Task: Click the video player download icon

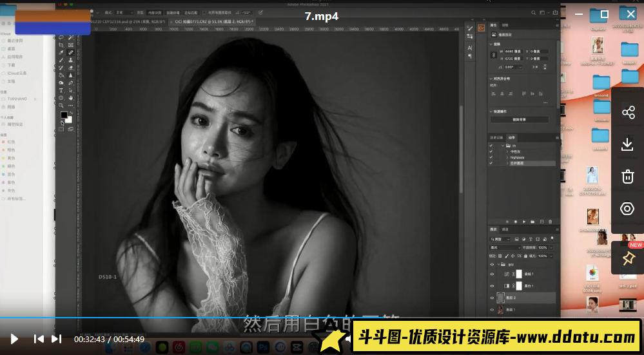Action: (627, 144)
